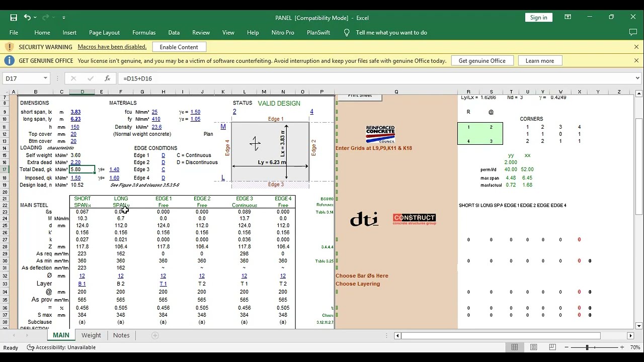Click the vertical scrollbar down arrow

tap(639, 326)
